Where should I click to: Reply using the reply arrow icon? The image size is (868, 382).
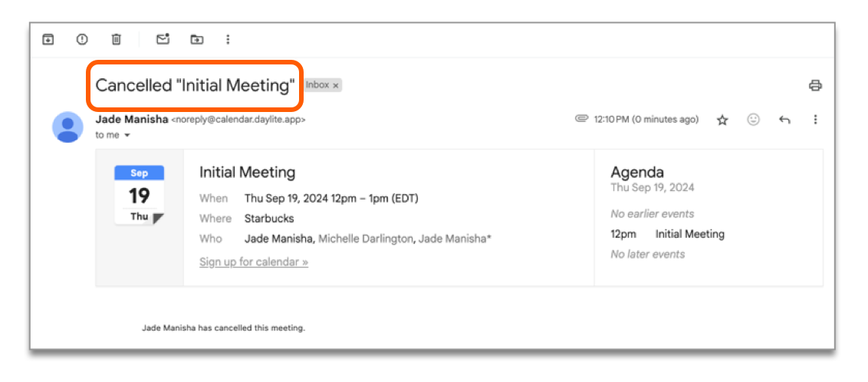[x=784, y=120]
